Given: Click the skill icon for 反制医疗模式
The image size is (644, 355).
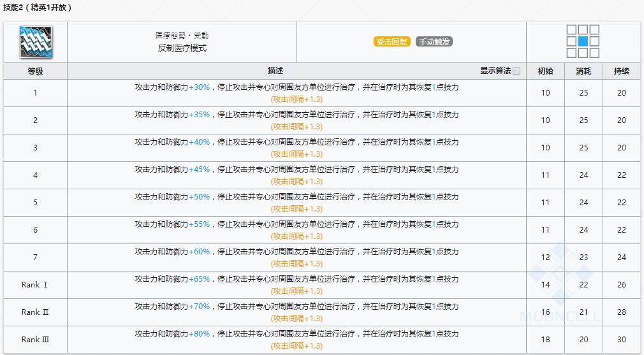Looking at the screenshot, I should 36,42.
